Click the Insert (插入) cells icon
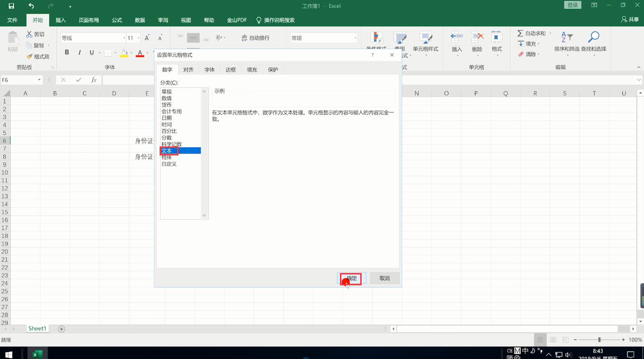The height and width of the screenshot is (359, 644). pyautogui.click(x=457, y=37)
